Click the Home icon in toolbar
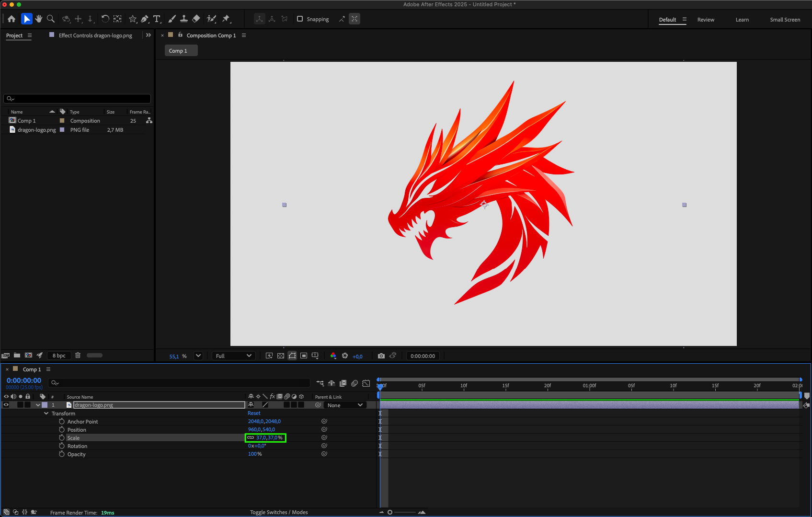This screenshot has height=517, width=812. [x=11, y=19]
